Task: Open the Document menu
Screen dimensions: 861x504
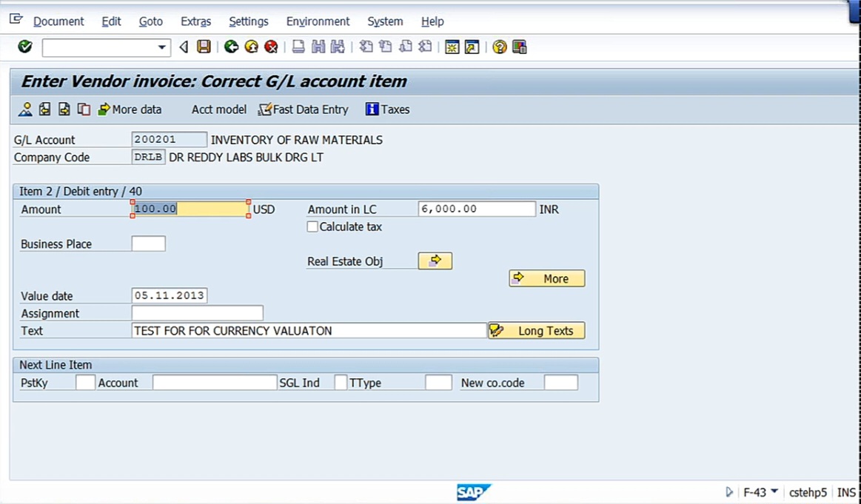Action: click(x=58, y=21)
